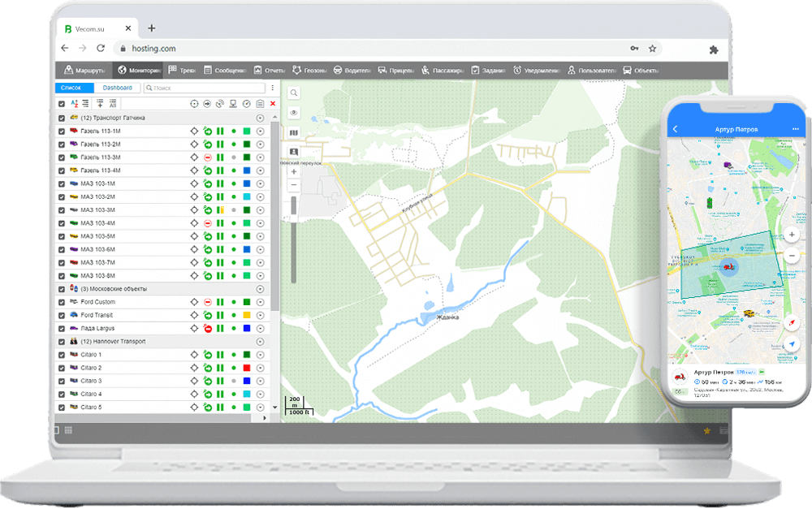The width and height of the screenshot is (812, 509).
Task: Open the Citaro 2 row dropdown arrow
Action: point(260,368)
